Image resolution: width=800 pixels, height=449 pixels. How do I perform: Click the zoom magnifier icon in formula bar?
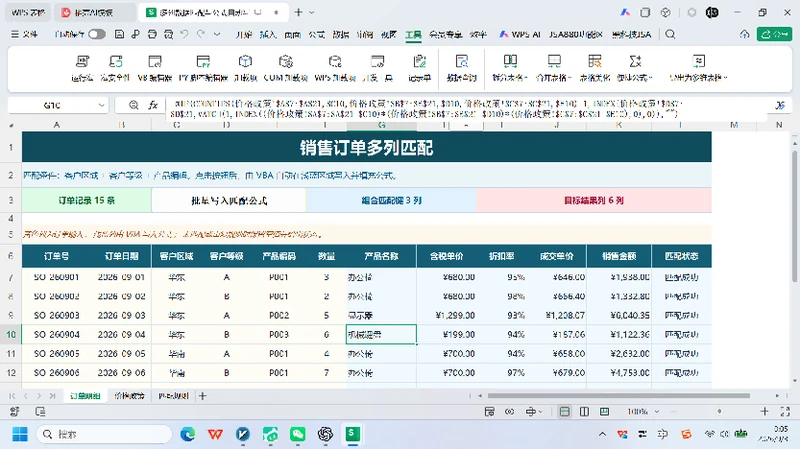click(x=134, y=105)
